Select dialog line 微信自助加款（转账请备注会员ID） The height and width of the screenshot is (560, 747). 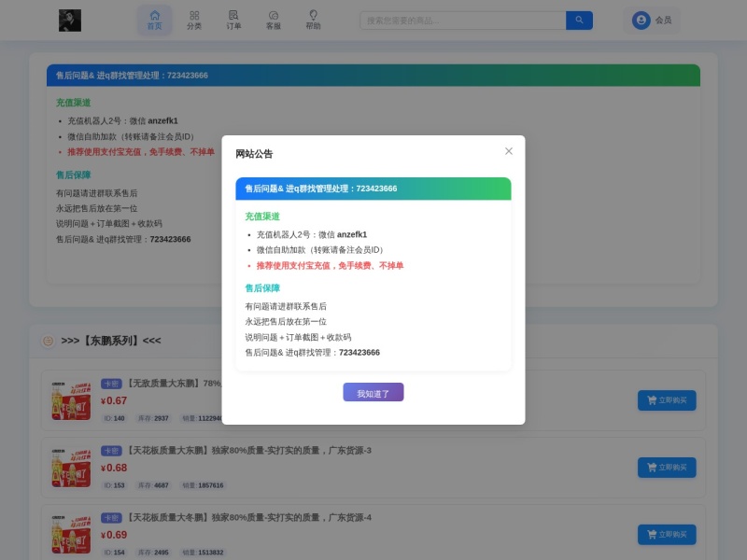(321, 250)
